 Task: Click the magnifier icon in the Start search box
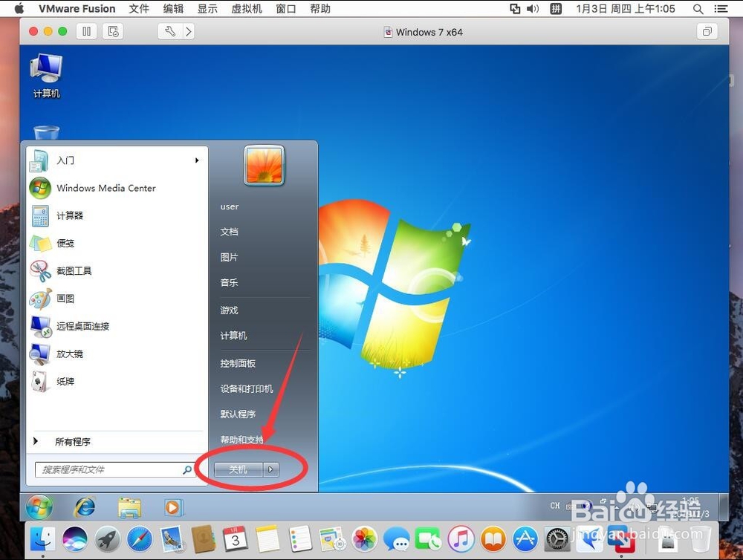click(187, 469)
